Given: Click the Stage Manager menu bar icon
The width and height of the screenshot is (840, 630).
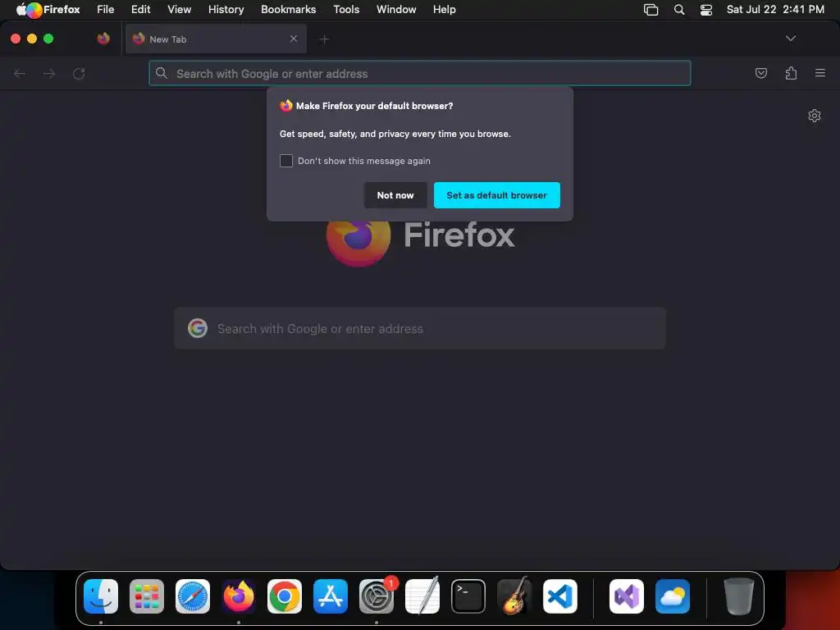Looking at the screenshot, I should 651,9.
